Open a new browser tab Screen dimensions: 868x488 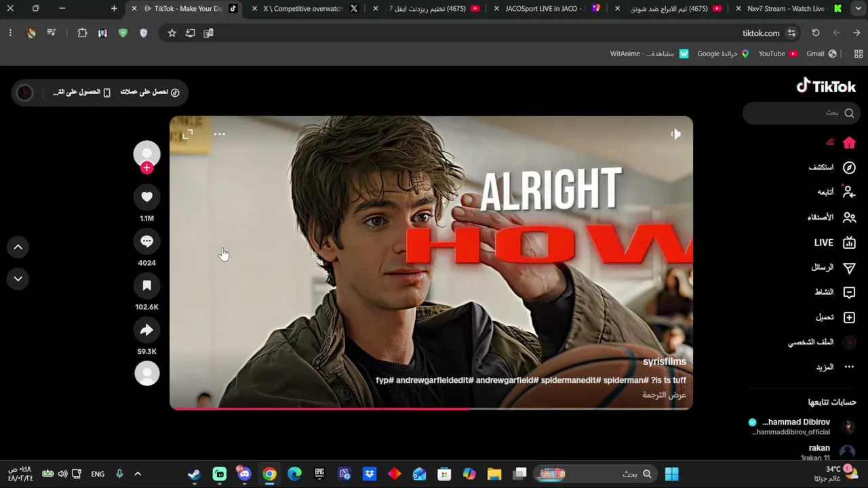tap(114, 9)
